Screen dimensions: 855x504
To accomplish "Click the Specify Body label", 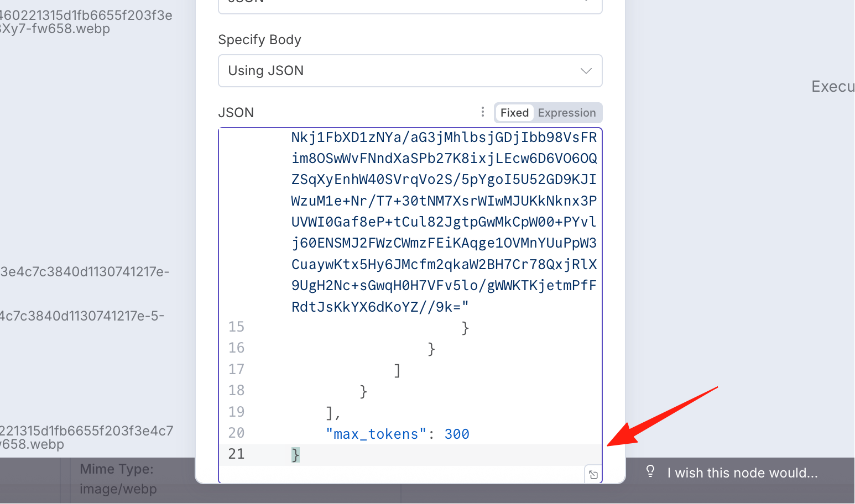I will click(259, 40).
